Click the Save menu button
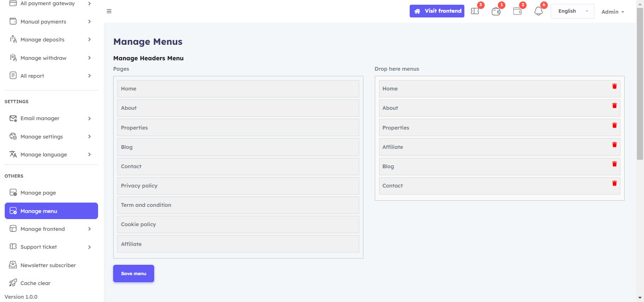The width and height of the screenshot is (644, 302). [133, 274]
